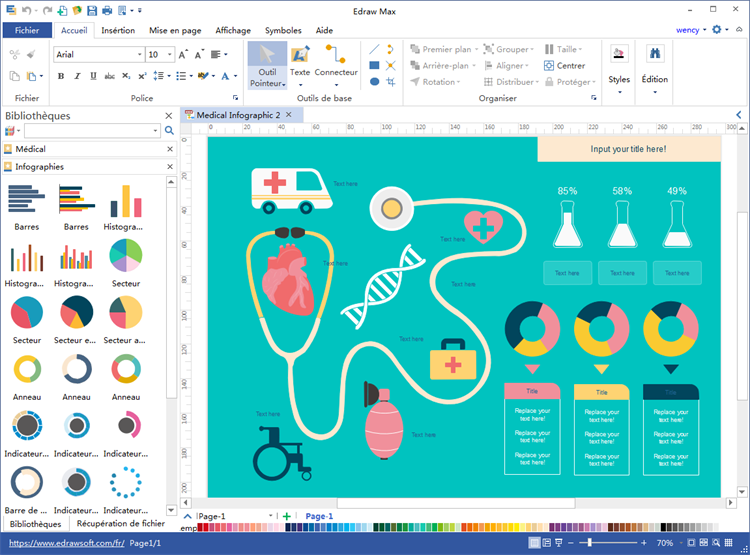
Task: Click the Centrer icon
Action: pos(549,66)
